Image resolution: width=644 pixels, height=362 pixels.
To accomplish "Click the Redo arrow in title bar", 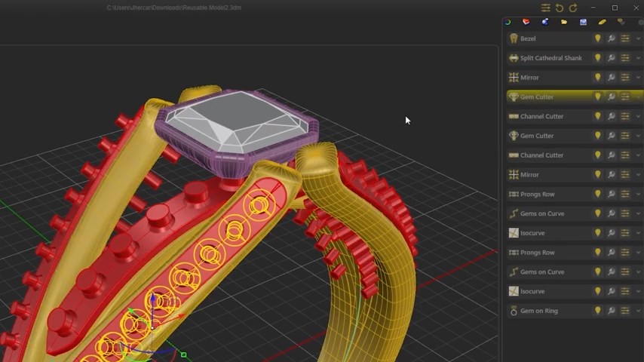I will pos(573,8).
